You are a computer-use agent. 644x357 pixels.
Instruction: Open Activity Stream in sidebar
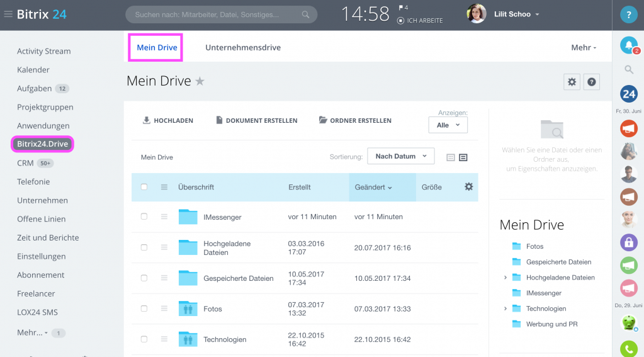[x=43, y=52]
